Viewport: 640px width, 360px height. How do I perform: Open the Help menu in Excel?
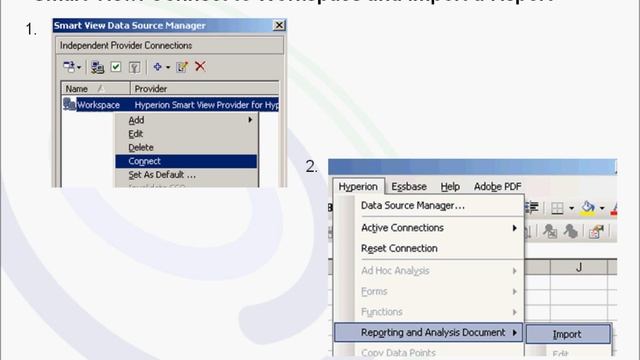pyautogui.click(x=450, y=187)
